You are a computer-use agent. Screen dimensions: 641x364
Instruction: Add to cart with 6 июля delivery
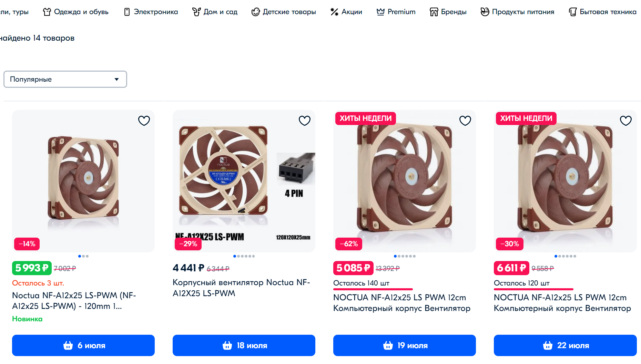(83, 345)
